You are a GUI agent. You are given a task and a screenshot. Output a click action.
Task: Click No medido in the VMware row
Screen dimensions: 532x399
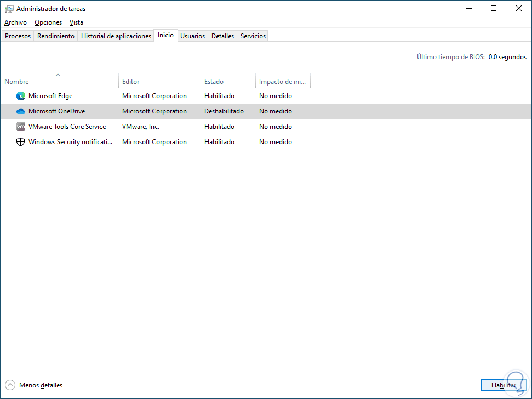tap(276, 127)
